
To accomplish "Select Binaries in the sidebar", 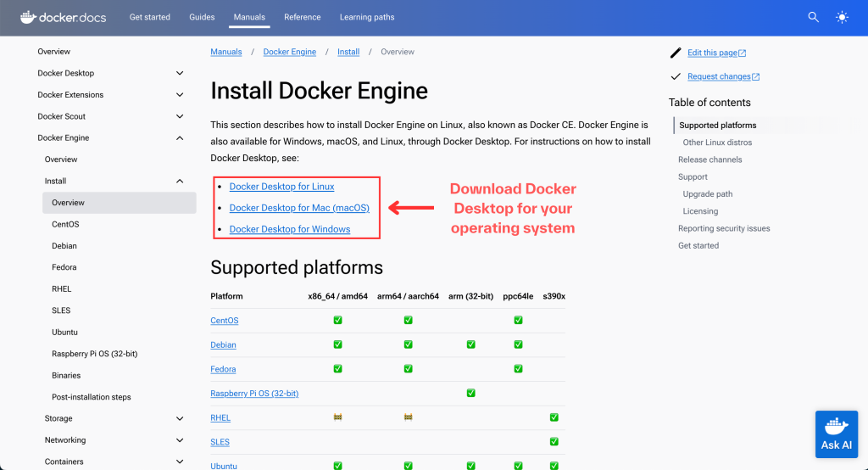I will click(x=66, y=375).
